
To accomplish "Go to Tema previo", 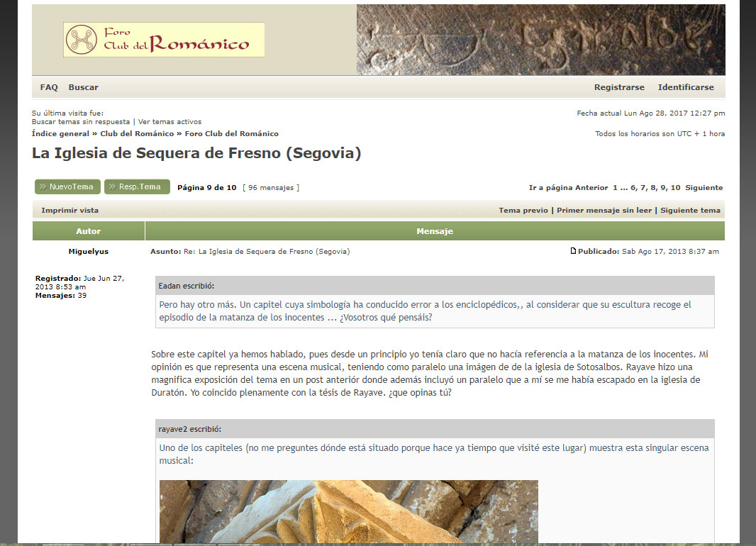I will pos(523,211).
